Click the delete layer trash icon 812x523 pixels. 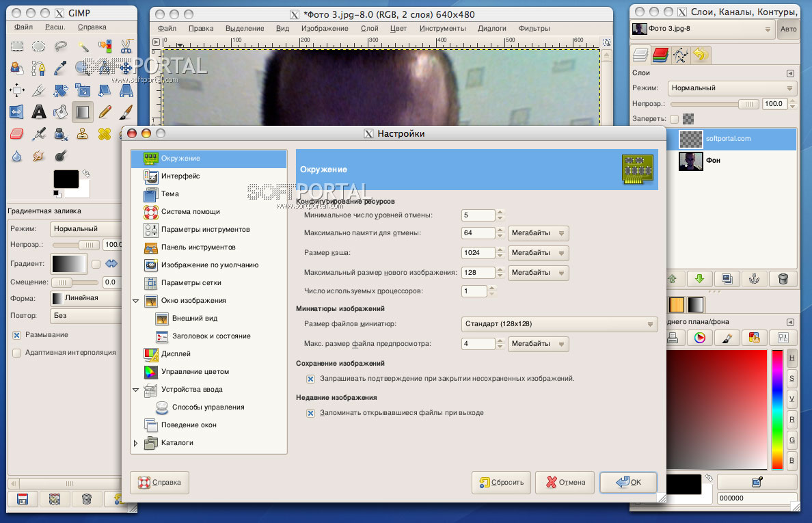783,279
